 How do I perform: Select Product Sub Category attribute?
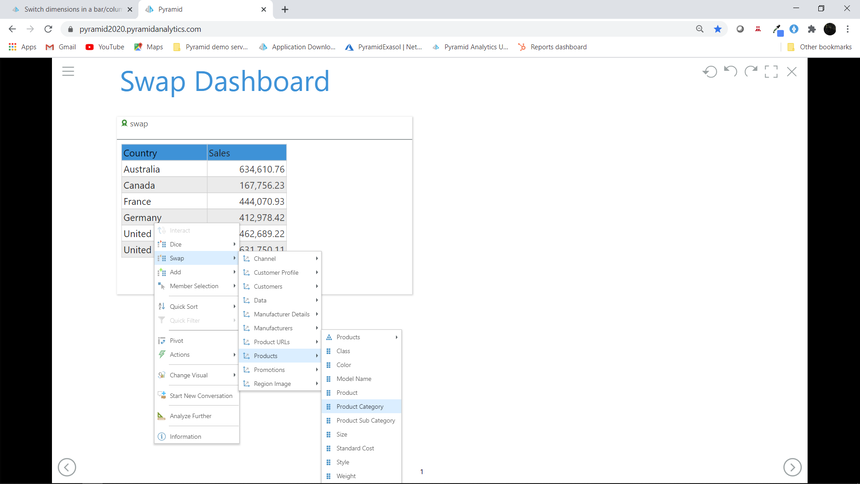(x=361, y=420)
